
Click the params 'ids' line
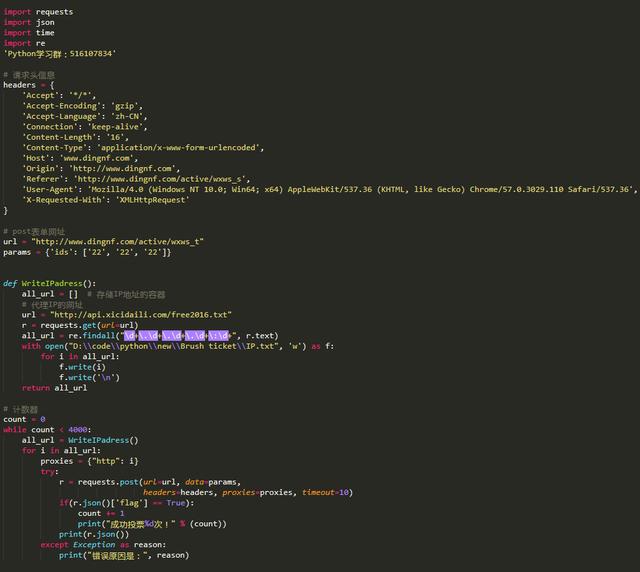[87, 252]
